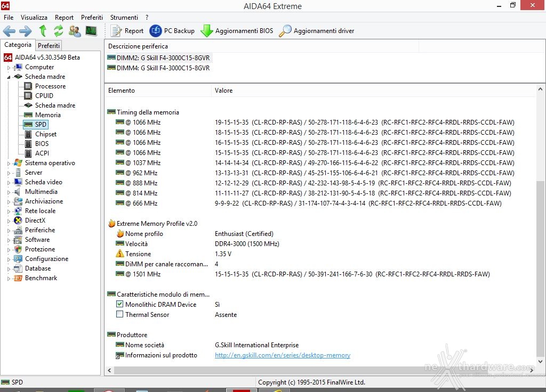Expand the Archiviazione tree node
546x392 pixels.
[9, 201]
